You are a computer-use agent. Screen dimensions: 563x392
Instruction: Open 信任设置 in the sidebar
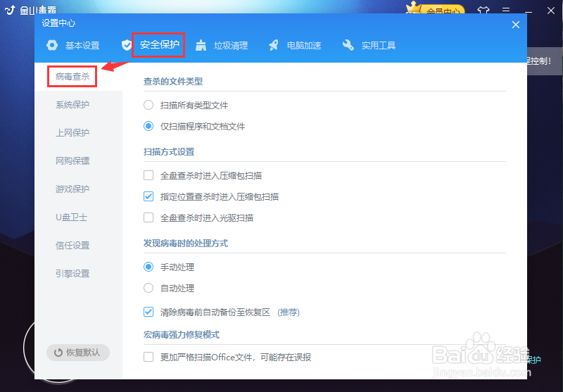pos(72,246)
